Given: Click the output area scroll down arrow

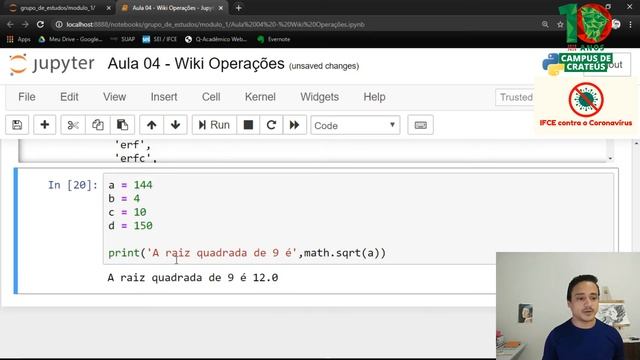Looking at the screenshot, I should click(x=610, y=158).
